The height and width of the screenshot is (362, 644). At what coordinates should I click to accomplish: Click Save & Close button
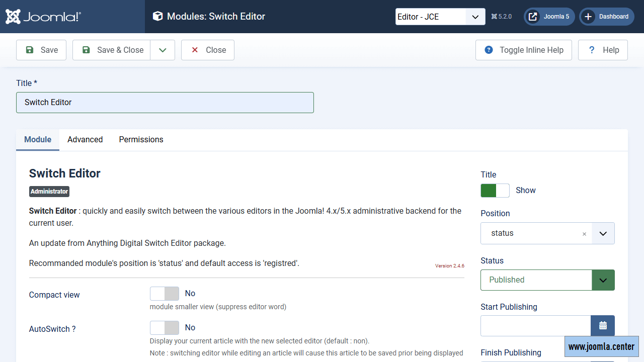pyautogui.click(x=112, y=50)
